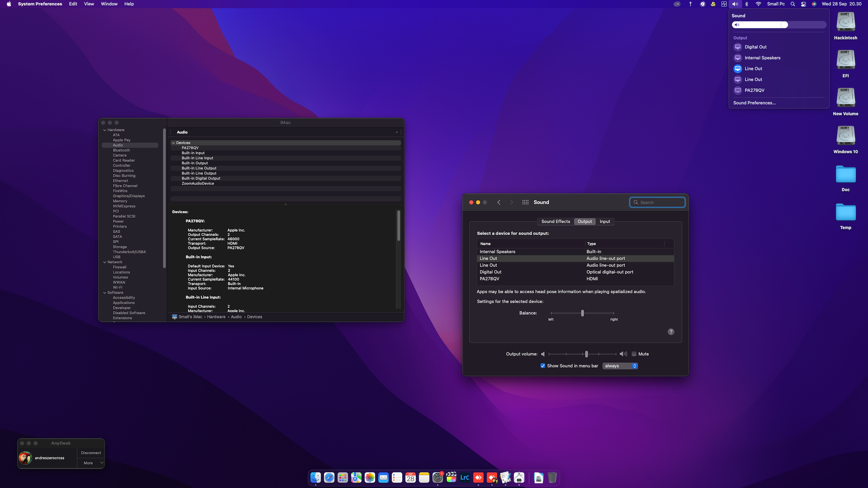Click the Sound preferences search field
The image size is (868, 488).
tap(657, 202)
